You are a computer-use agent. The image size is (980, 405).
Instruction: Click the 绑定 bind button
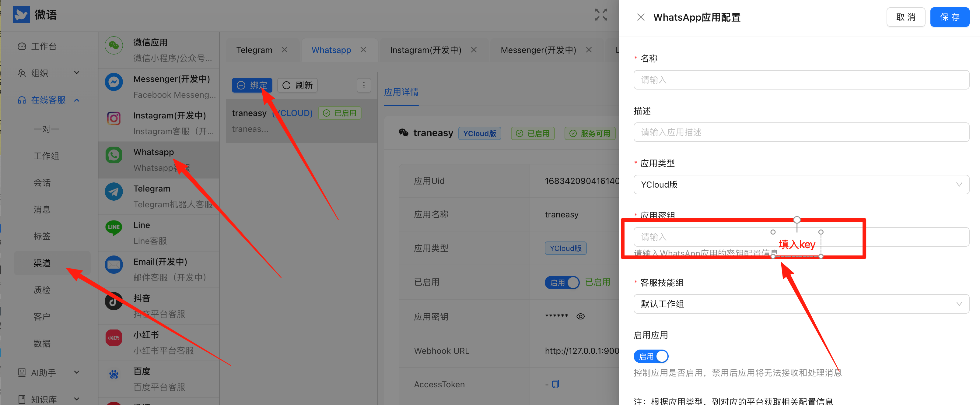252,85
